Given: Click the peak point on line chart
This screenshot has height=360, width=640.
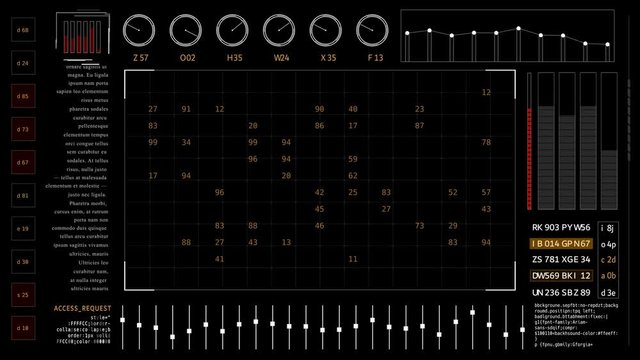Looking at the screenshot, I should point(518,29).
